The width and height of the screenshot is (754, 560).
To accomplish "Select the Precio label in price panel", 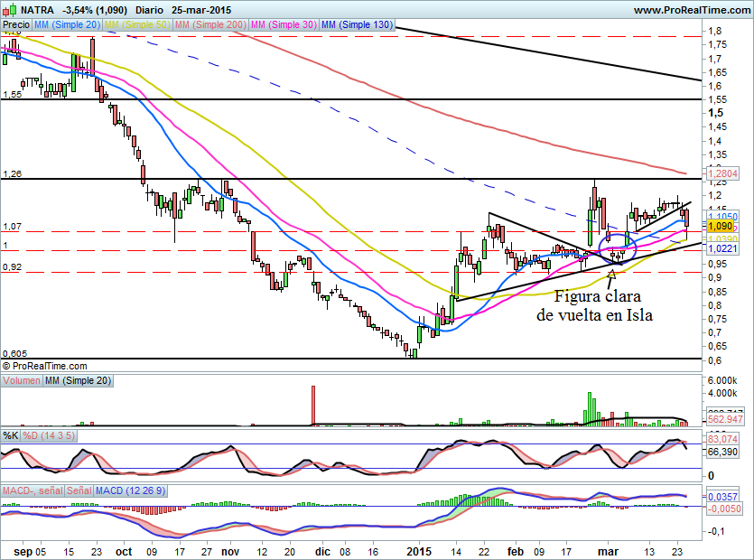I will (x=17, y=25).
